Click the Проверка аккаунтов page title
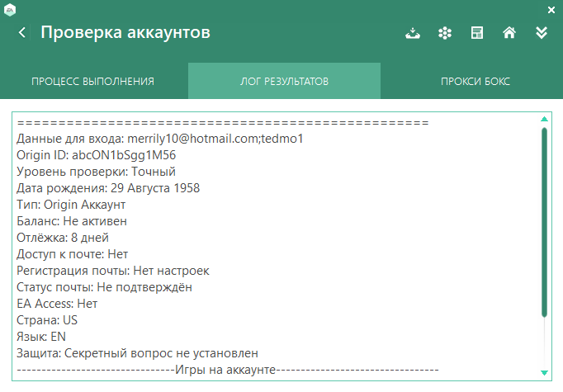This screenshot has height=392, width=563. pos(125,33)
